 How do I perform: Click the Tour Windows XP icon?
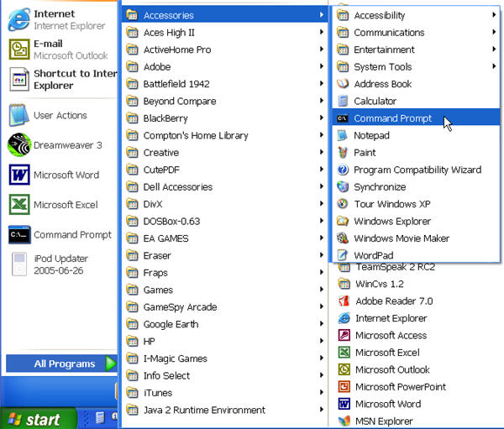[343, 204]
